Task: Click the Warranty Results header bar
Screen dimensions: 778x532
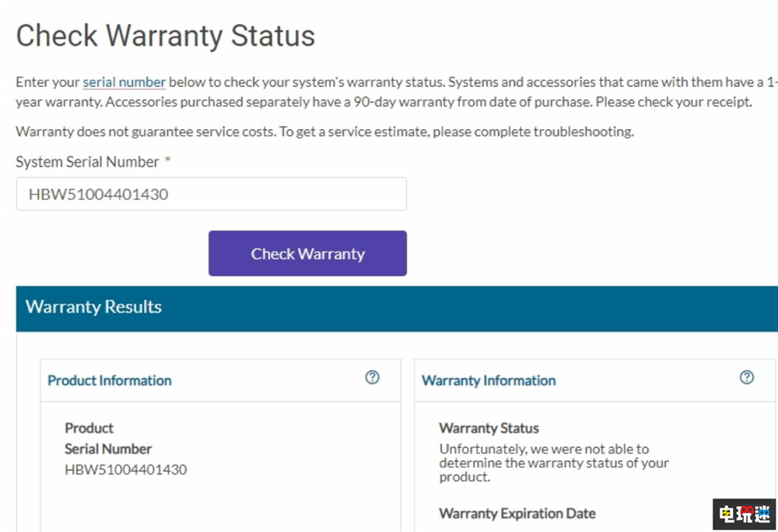Action: [x=397, y=307]
